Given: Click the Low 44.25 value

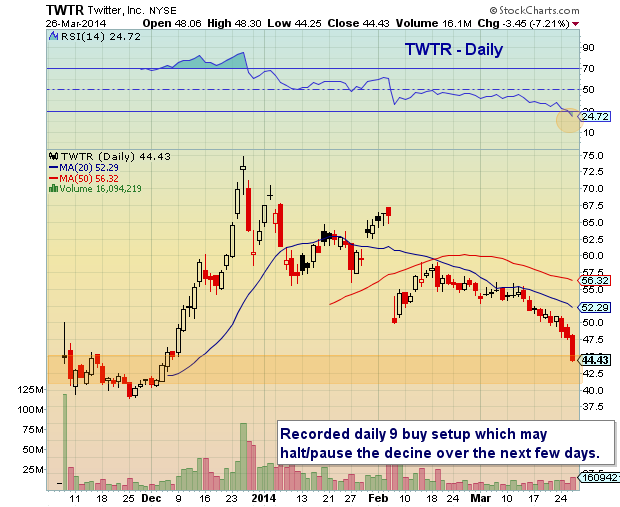Looking at the screenshot, I should (295, 23).
